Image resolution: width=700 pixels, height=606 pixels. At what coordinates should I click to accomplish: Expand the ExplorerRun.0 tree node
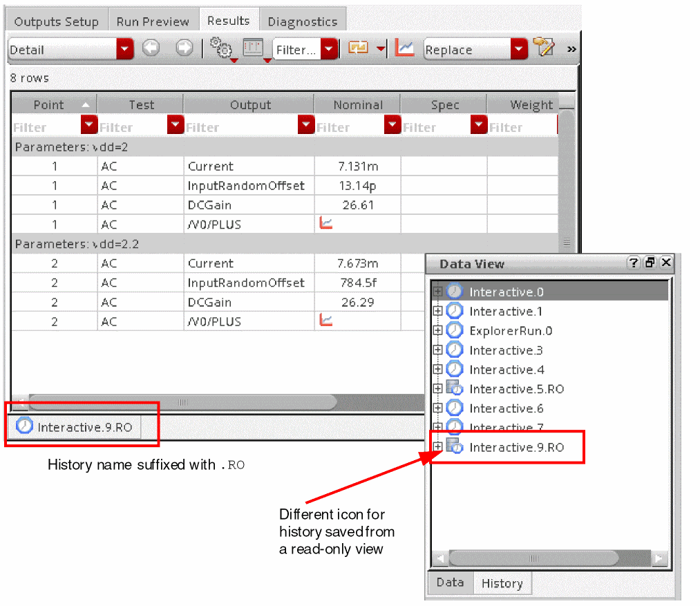437,330
